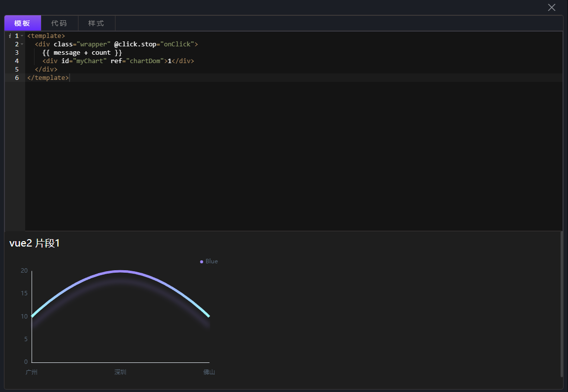Click the y-axis value 15
The height and width of the screenshot is (392, 568).
click(x=24, y=293)
